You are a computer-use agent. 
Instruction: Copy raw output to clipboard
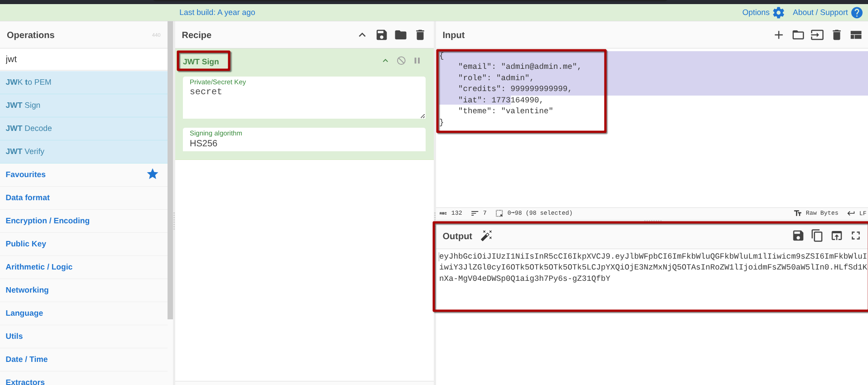817,236
